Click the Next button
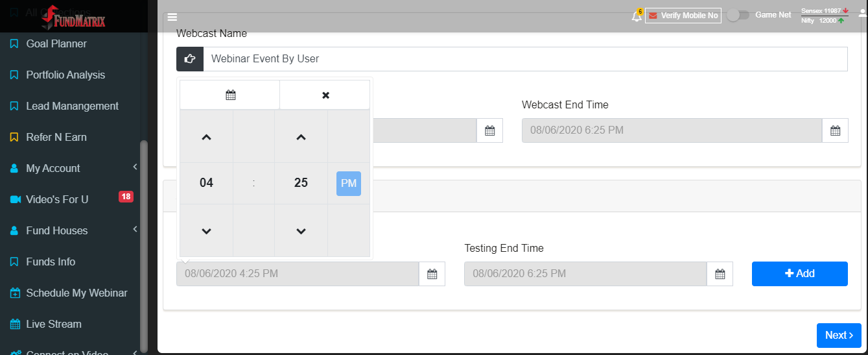 tap(839, 336)
